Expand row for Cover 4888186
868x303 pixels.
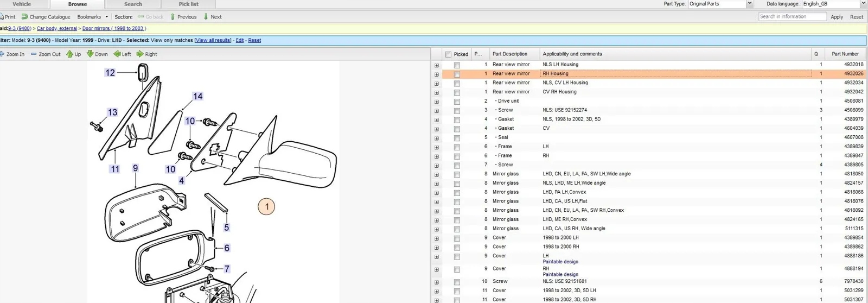coord(436,256)
